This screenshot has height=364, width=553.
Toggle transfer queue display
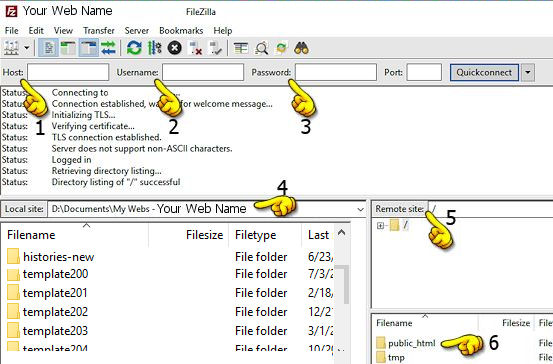(108, 48)
